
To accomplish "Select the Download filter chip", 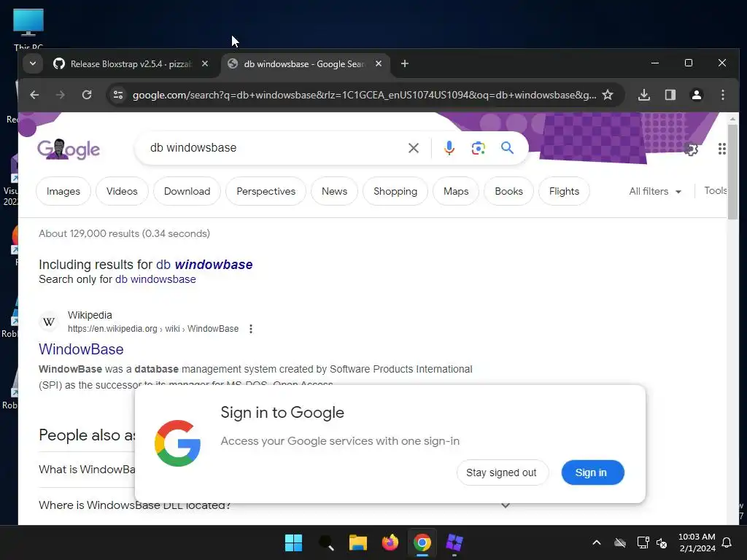I will tap(187, 191).
